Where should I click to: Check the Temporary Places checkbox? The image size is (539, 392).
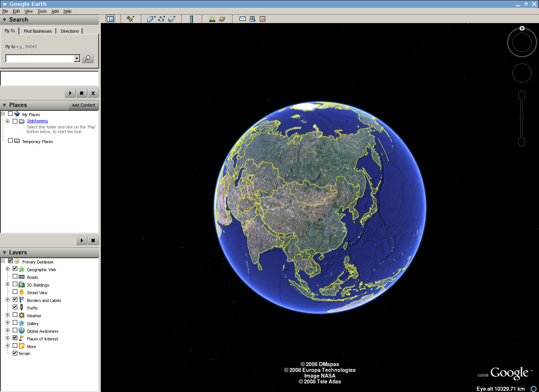click(x=10, y=141)
